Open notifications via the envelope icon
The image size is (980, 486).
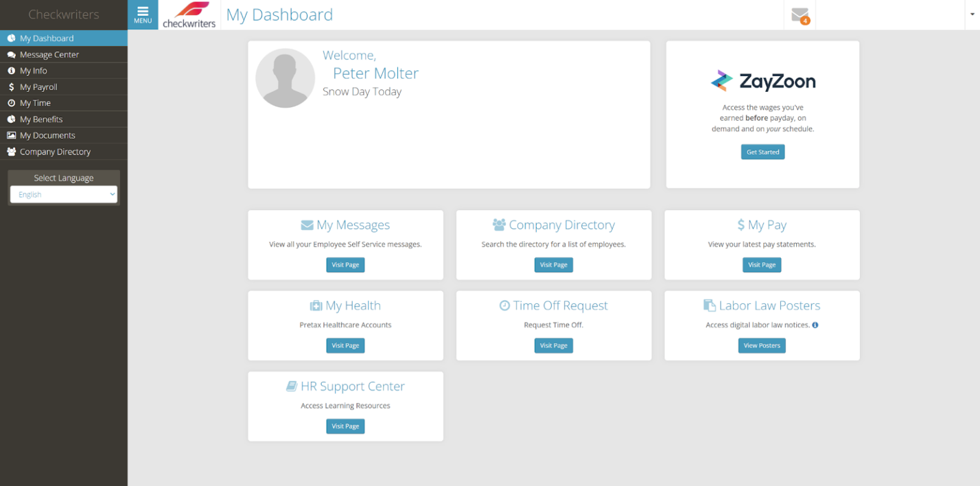[799, 14]
